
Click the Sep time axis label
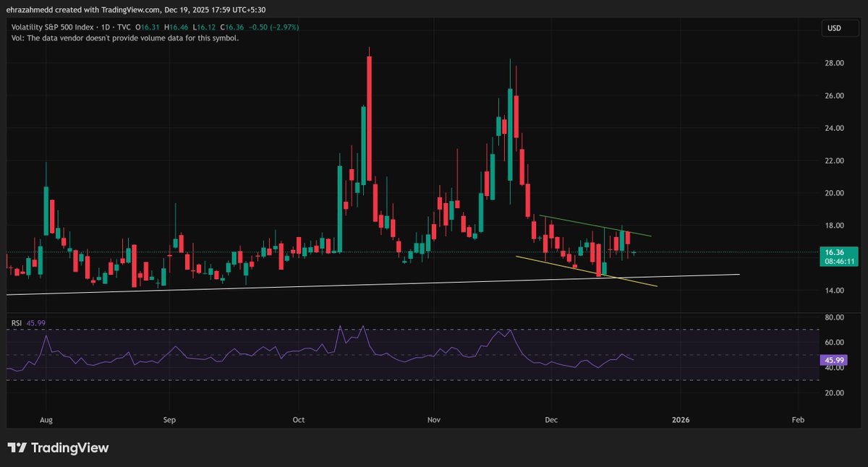pos(170,419)
